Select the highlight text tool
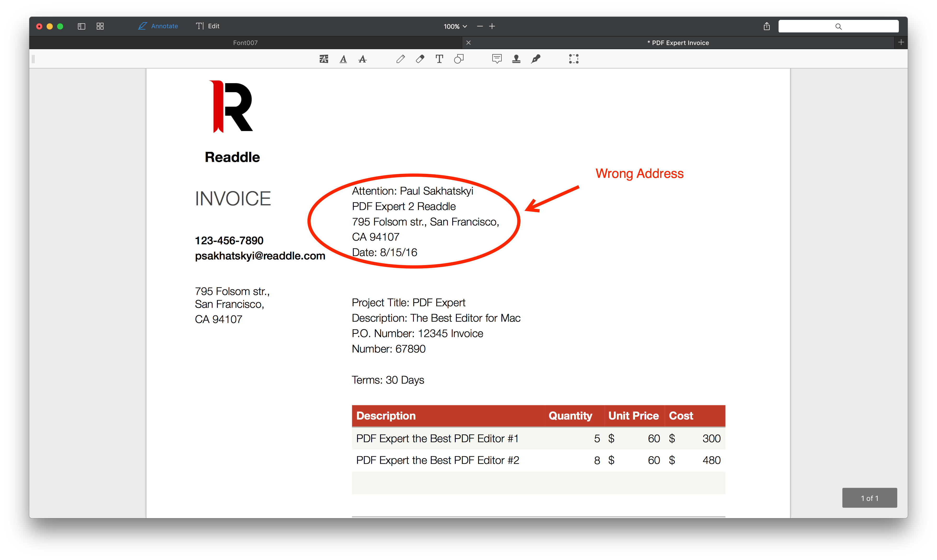This screenshot has width=937, height=560. [324, 59]
